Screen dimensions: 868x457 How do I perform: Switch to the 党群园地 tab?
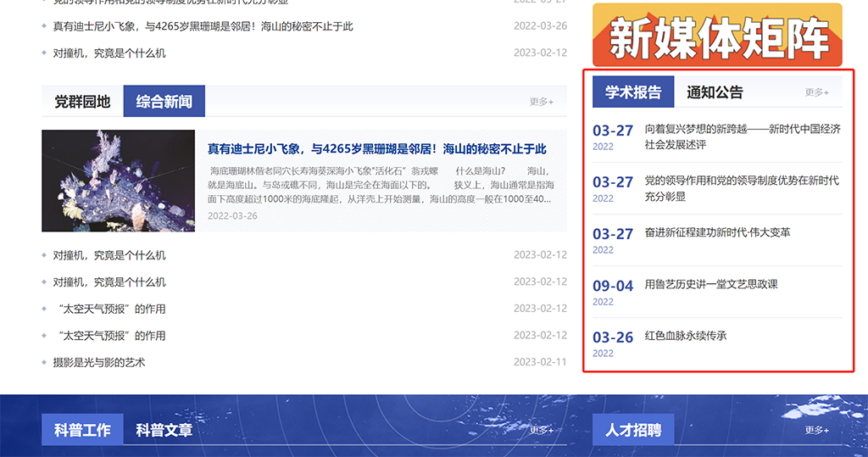point(82,102)
